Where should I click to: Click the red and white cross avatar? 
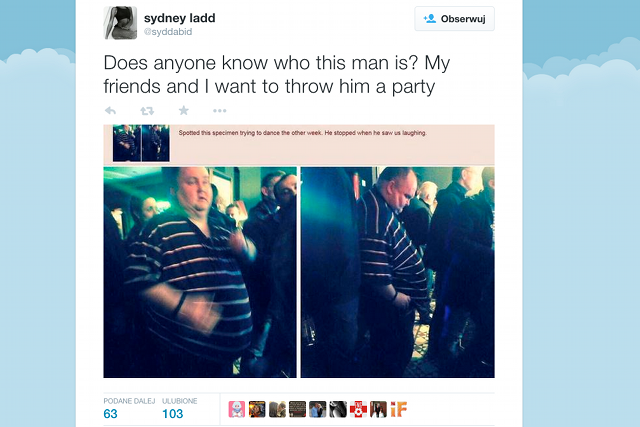pos(358,409)
